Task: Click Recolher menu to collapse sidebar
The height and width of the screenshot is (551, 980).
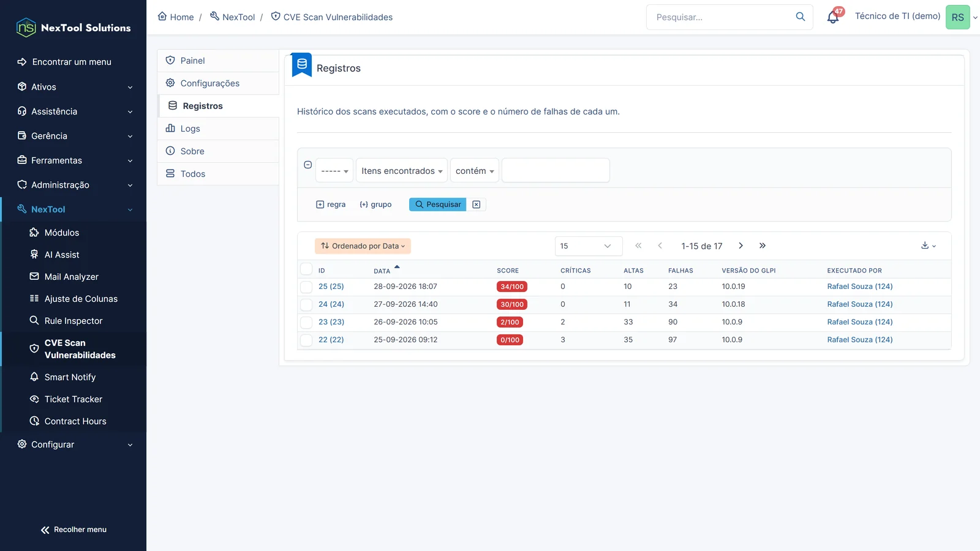Action: point(73,530)
